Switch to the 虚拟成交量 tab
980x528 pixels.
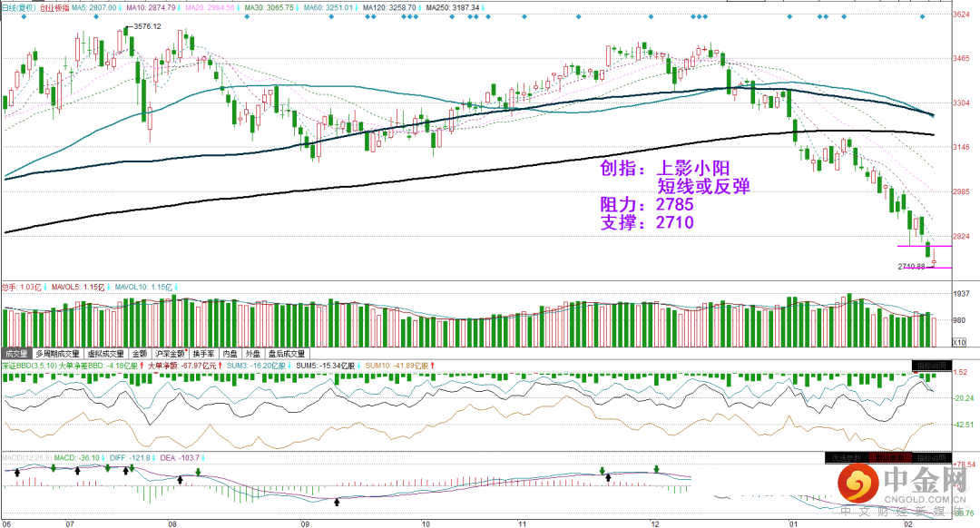coord(105,354)
